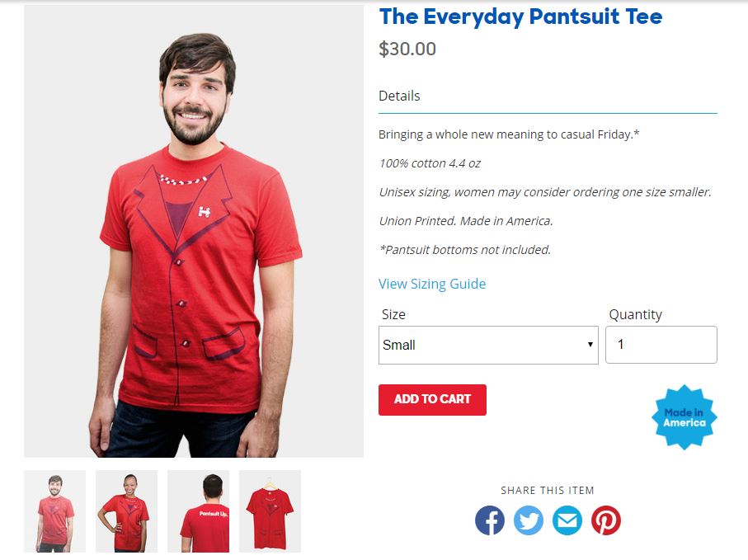Click the $30.00 price text
Viewport: 748px width, 560px height.
pos(407,49)
